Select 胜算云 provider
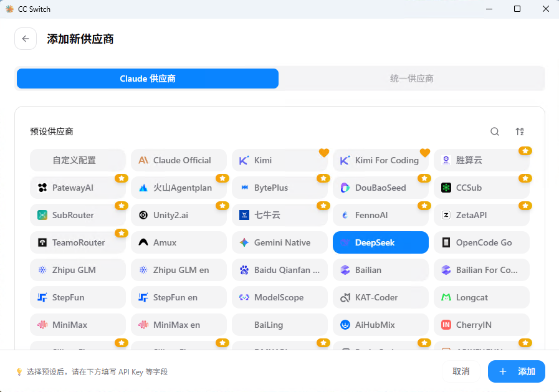This screenshot has width=559, height=392. [x=482, y=160]
